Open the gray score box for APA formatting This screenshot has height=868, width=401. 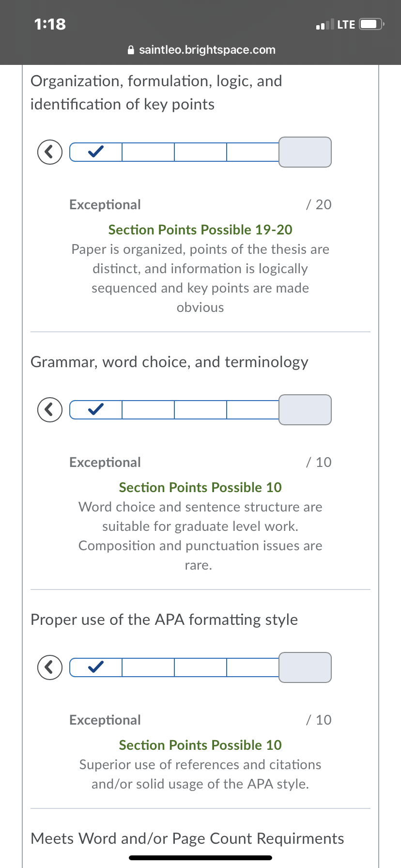pos(305,667)
